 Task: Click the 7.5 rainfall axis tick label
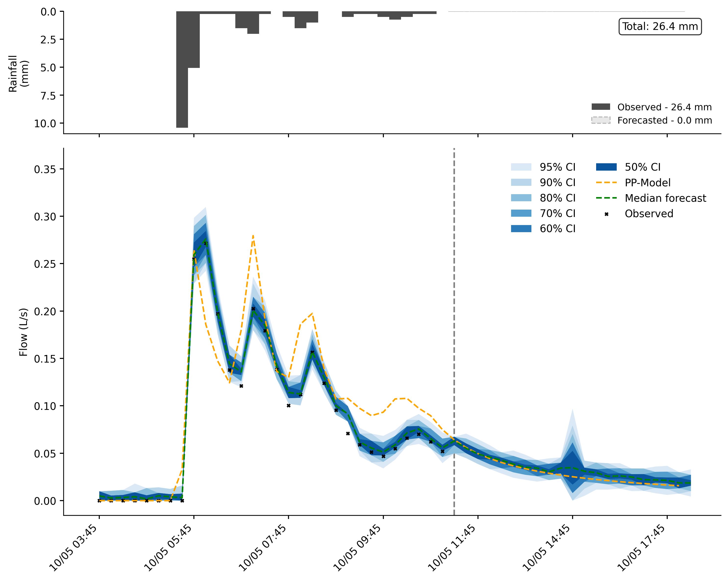coord(48,96)
